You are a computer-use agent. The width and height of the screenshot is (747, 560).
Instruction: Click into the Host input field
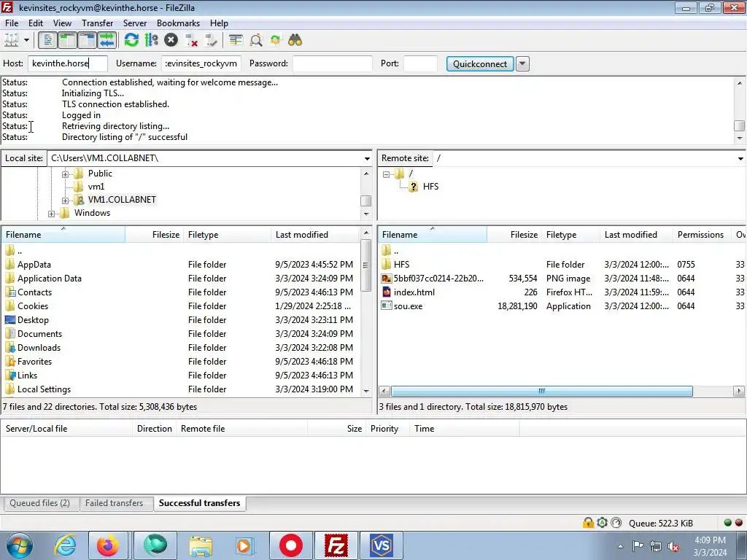[68, 63]
